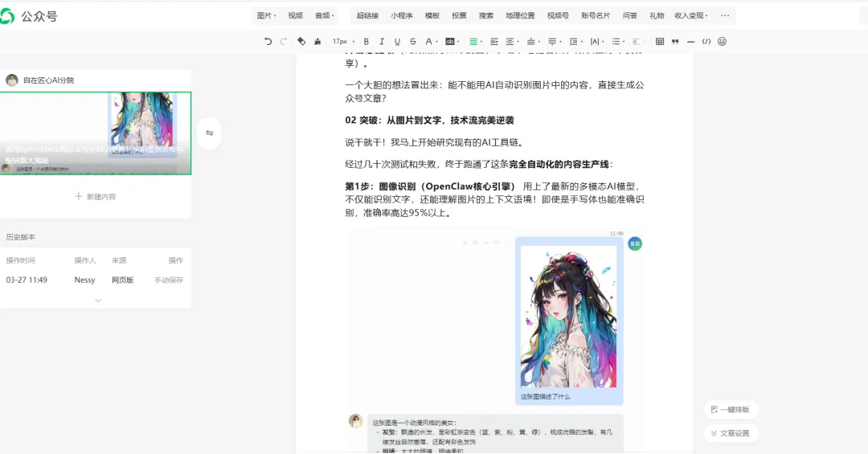The image size is (868, 454).
Task: Open the 收入变现 dropdown
Action: click(691, 15)
